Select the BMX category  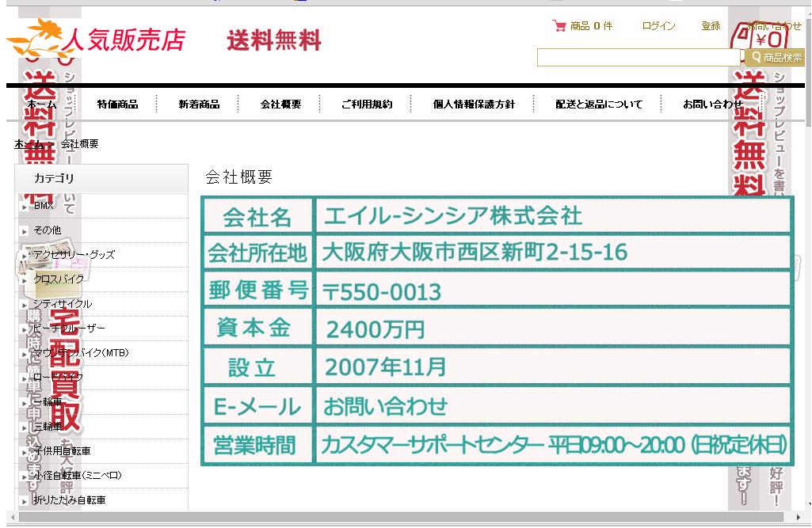44,206
